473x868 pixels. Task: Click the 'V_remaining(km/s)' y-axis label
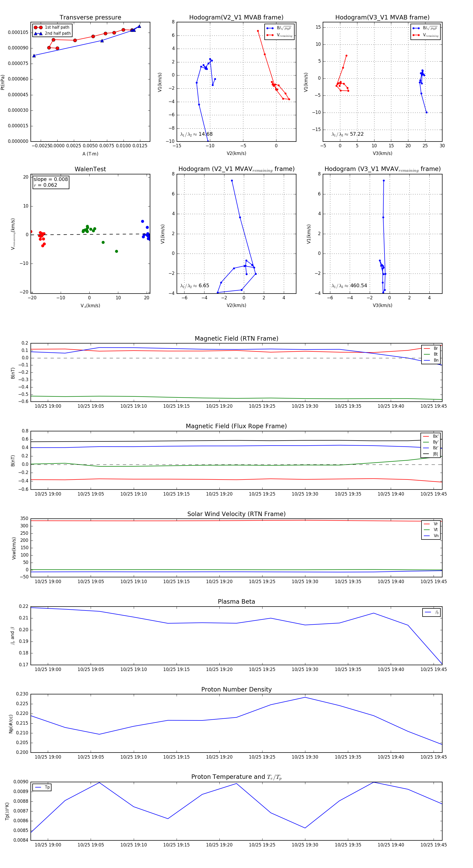(13, 234)
